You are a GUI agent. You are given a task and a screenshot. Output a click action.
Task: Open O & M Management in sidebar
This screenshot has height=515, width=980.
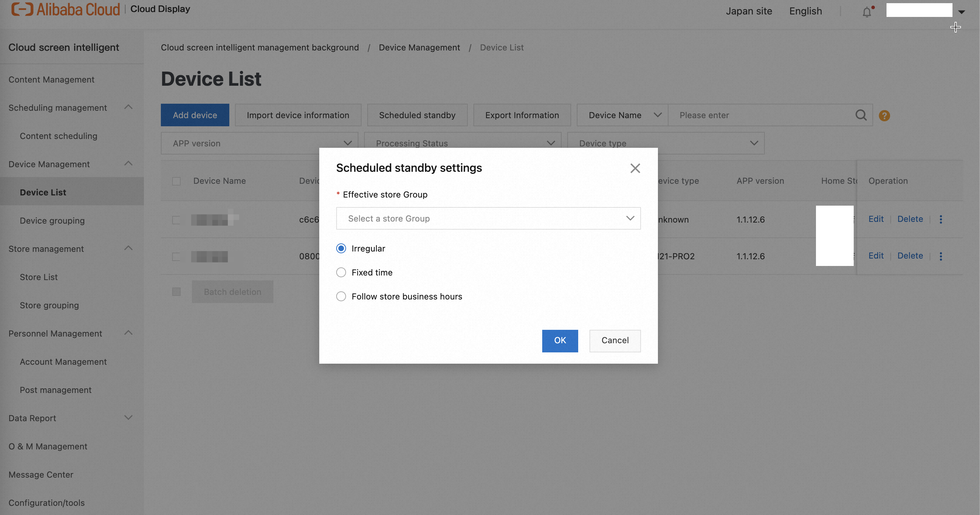[48, 446]
